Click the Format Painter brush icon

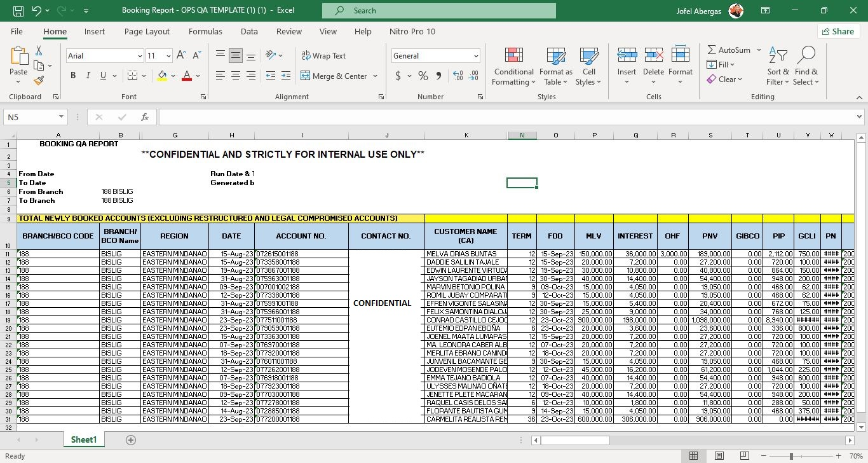tap(39, 80)
